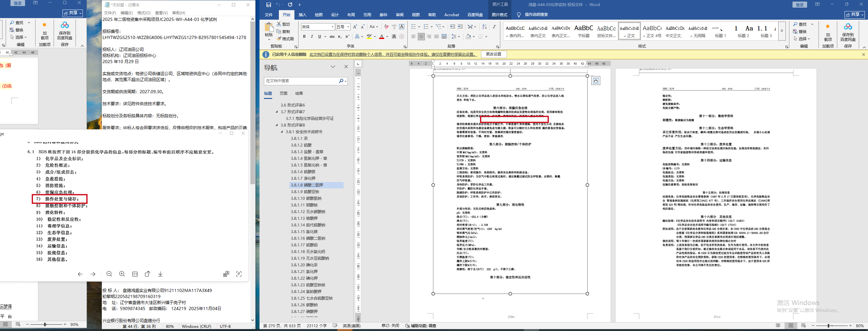Click the yellow text highlight color button
This screenshot has height=331, width=868.
coord(369,36)
